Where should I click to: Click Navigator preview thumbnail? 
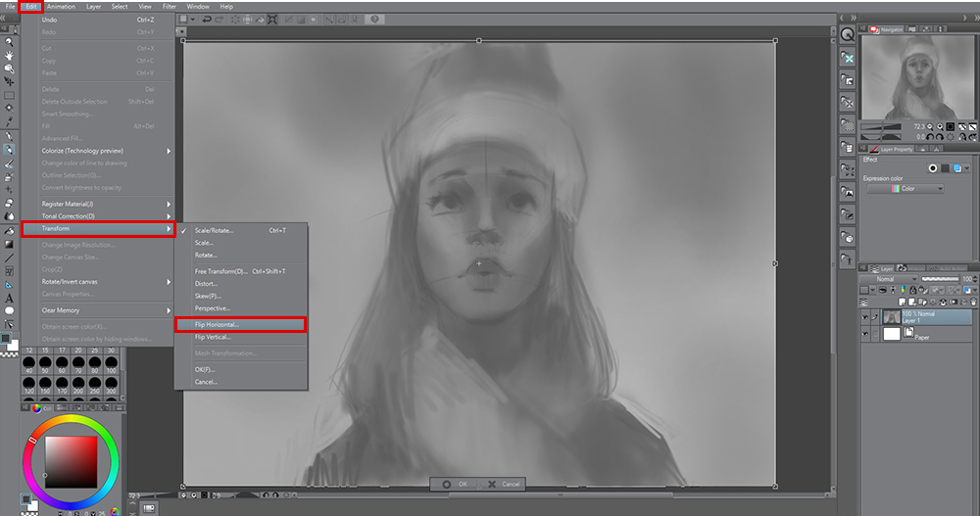918,77
